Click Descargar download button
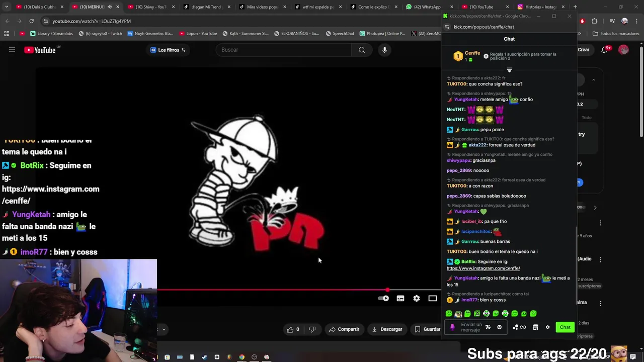The width and height of the screenshot is (644, 362). pos(387,329)
